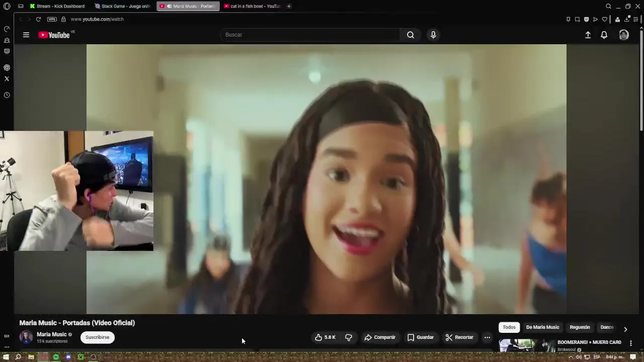Go to YouTube home via logo
The height and width of the screenshot is (362, 644).
(x=54, y=35)
